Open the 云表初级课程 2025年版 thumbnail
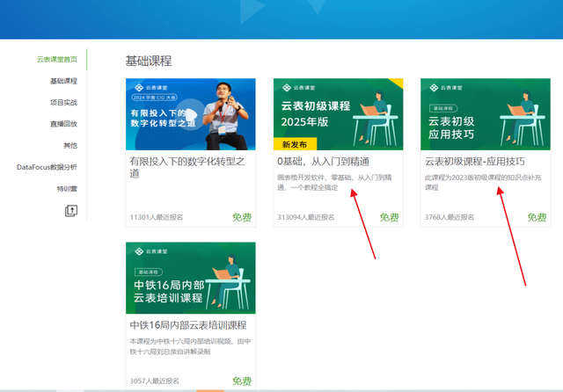The height and width of the screenshot is (392, 563). pyautogui.click(x=338, y=114)
